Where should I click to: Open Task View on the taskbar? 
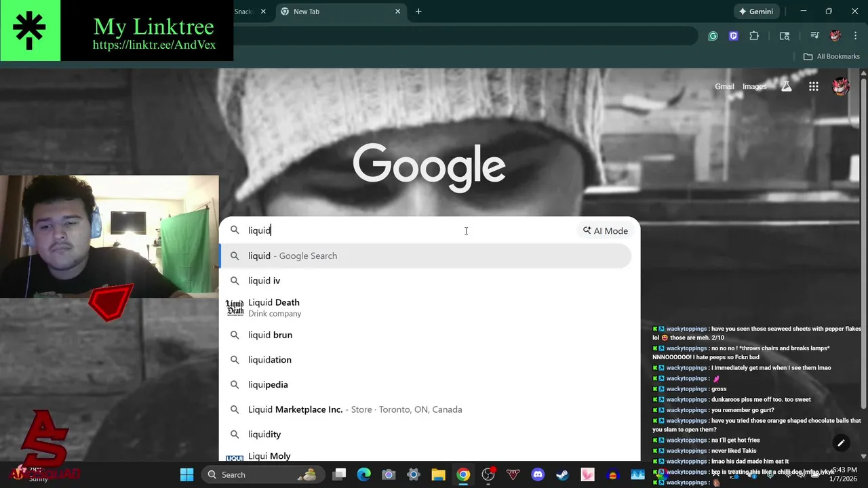(340, 474)
